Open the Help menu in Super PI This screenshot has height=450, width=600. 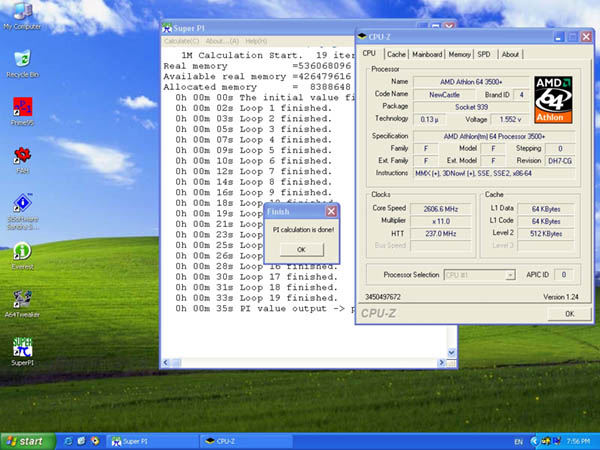256,41
